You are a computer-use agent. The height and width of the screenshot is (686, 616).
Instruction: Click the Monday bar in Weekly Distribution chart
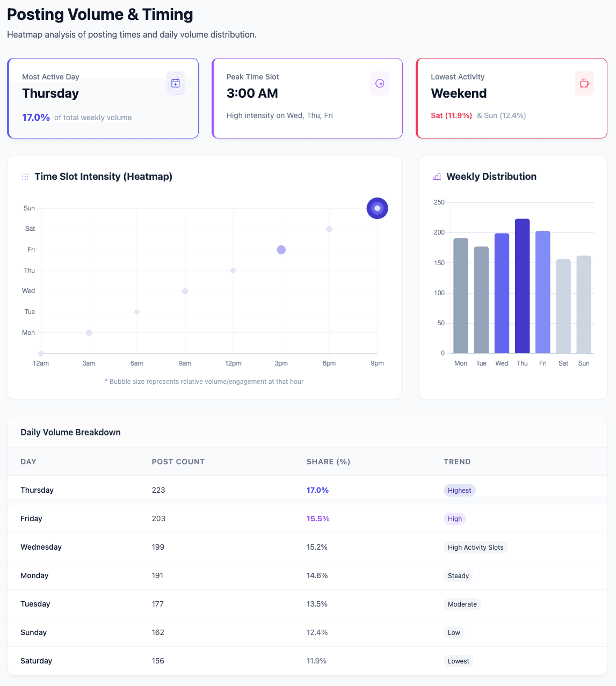461,296
